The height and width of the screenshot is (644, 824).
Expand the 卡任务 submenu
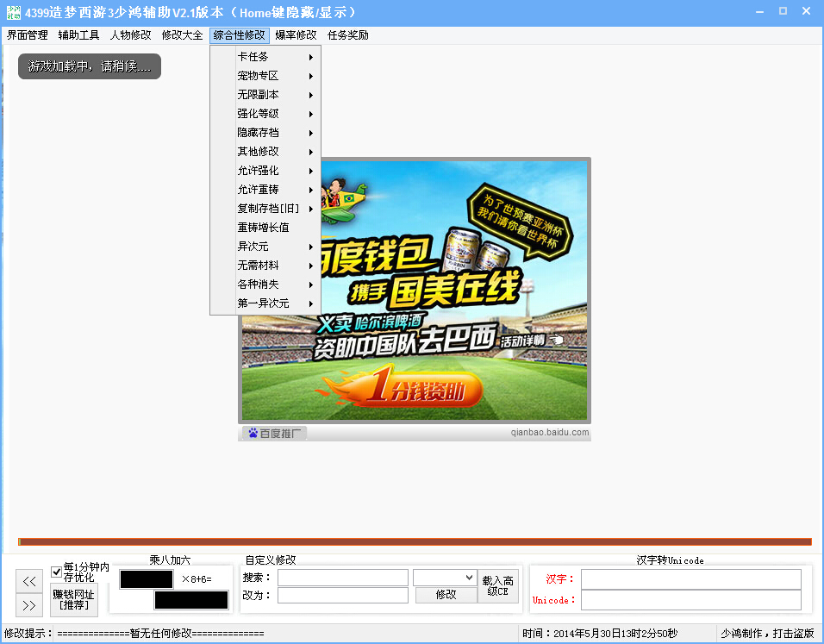pos(265,57)
